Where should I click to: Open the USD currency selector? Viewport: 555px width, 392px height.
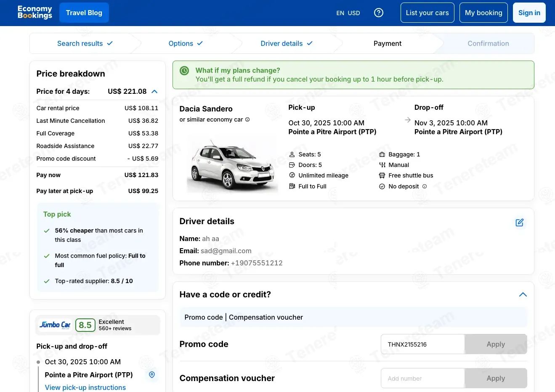point(354,13)
